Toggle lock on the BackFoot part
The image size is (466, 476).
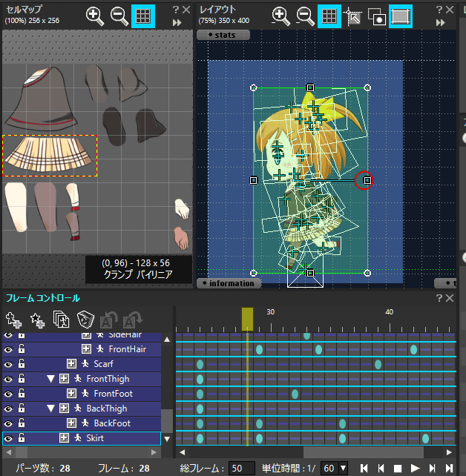(22, 423)
